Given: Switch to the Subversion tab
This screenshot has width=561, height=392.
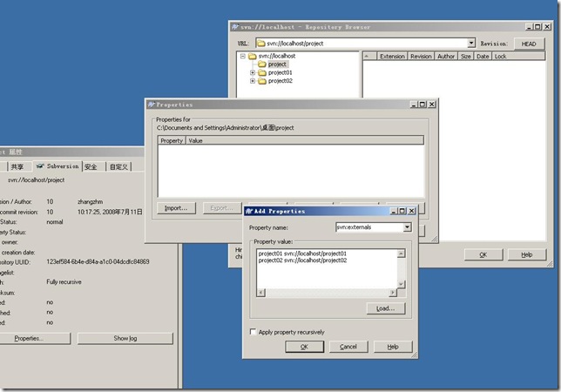Looking at the screenshot, I should (57, 166).
